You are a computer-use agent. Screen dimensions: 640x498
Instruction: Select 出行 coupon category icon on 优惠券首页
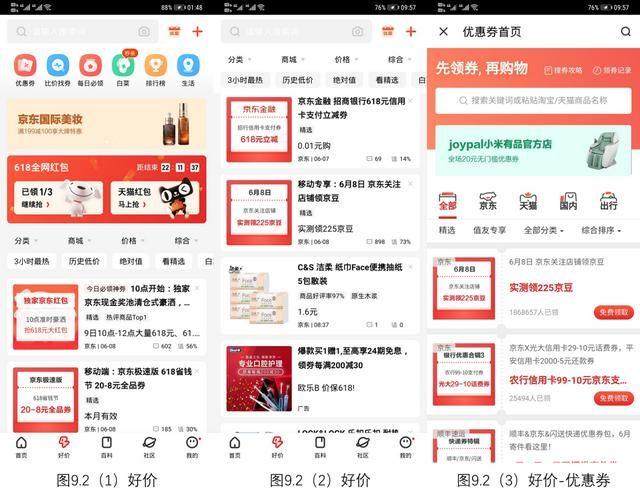coord(608,201)
